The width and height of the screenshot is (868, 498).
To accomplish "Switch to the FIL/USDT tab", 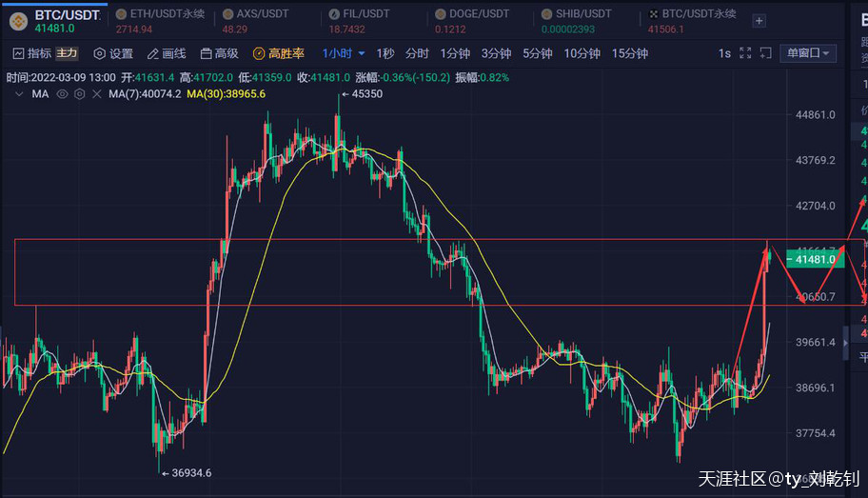I will (359, 21).
